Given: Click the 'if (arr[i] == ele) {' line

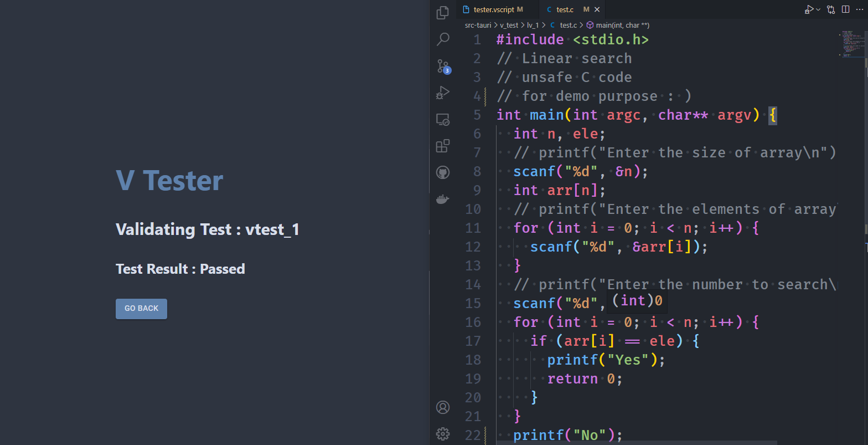Looking at the screenshot, I should pyautogui.click(x=614, y=341).
